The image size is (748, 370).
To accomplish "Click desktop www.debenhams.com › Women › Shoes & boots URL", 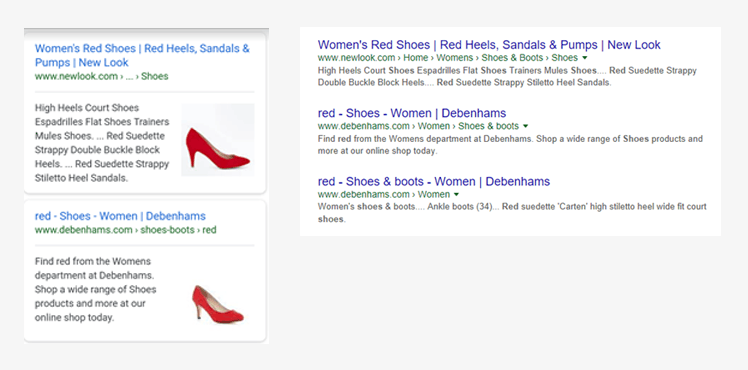I will tap(418, 126).
